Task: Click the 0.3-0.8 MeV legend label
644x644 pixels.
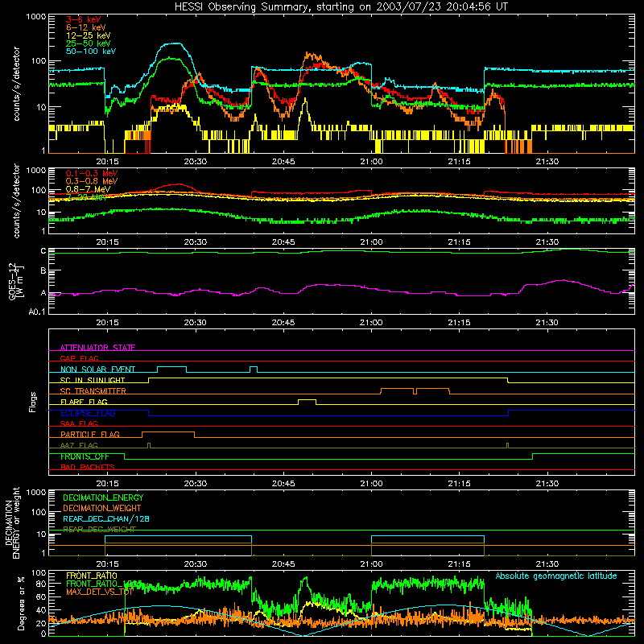Action: click(92, 181)
